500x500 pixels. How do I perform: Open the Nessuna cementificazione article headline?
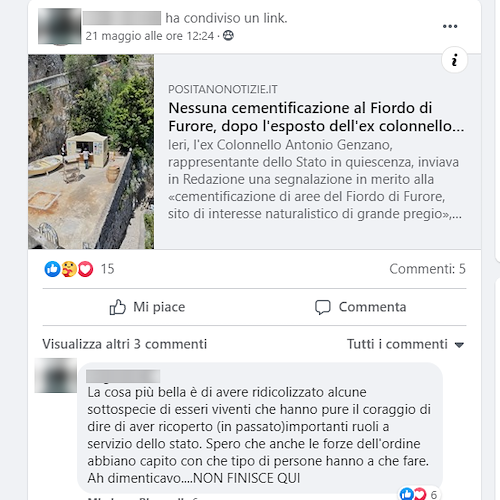[316, 117]
